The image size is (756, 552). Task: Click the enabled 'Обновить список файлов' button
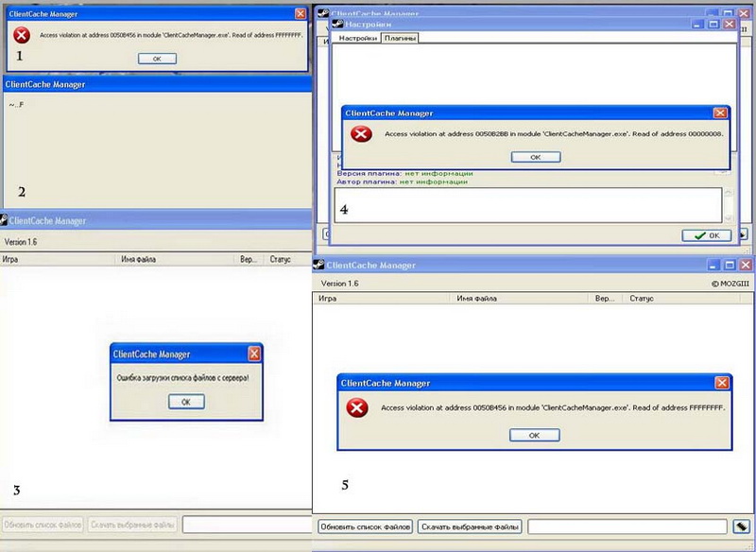(x=365, y=526)
